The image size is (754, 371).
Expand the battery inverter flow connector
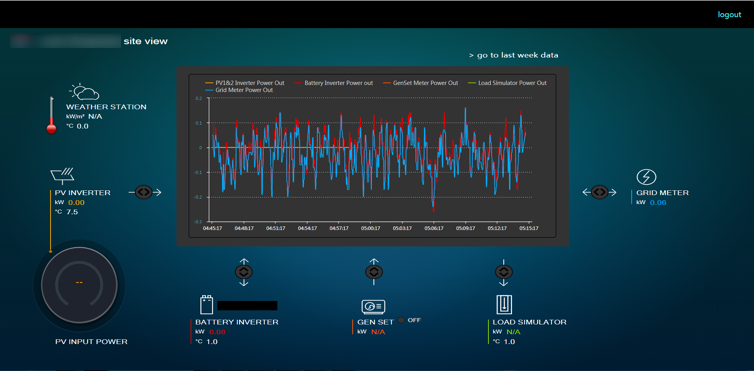(244, 272)
